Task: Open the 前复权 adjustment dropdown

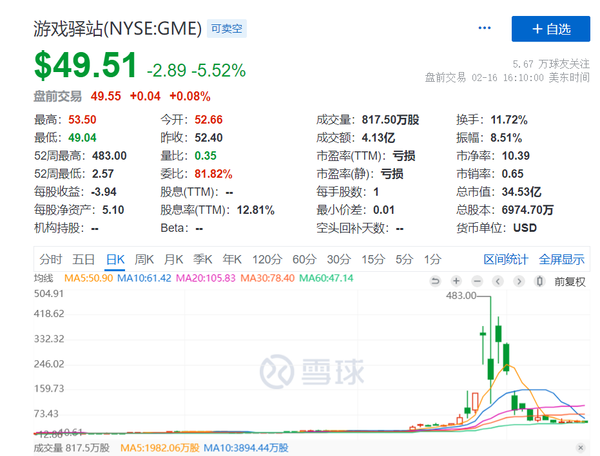Action: point(570,282)
